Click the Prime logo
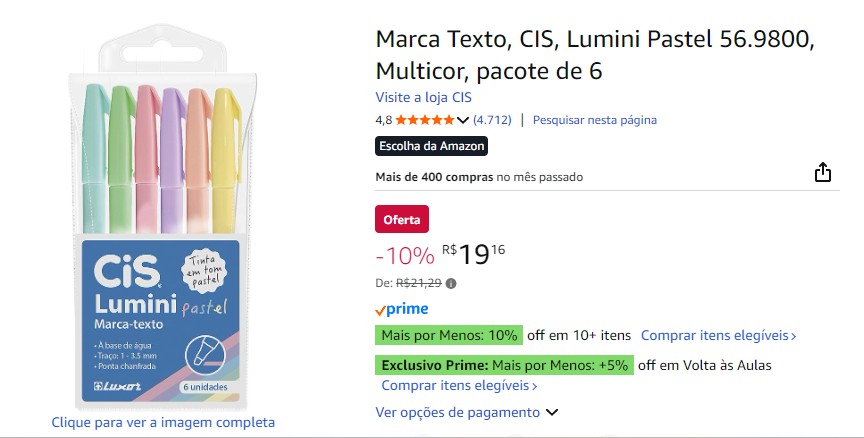The height and width of the screenshot is (438, 864). click(402, 309)
